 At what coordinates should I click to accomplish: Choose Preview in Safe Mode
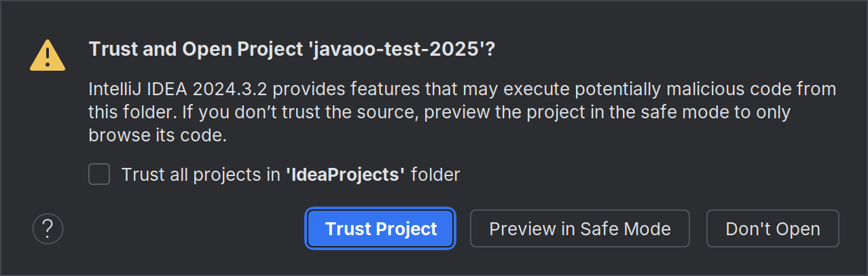(x=579, y=229)
